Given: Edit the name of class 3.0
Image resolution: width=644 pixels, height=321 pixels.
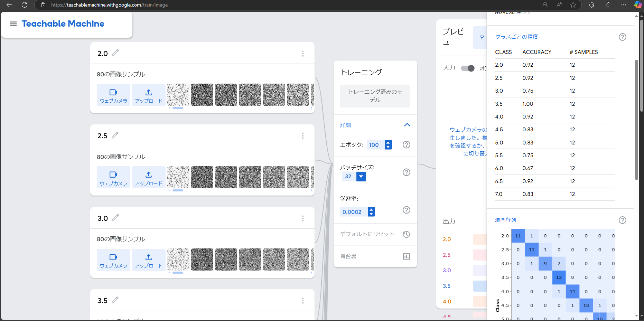Looking at the screenshot, I should pyautogui.click(x=116, y=217).
